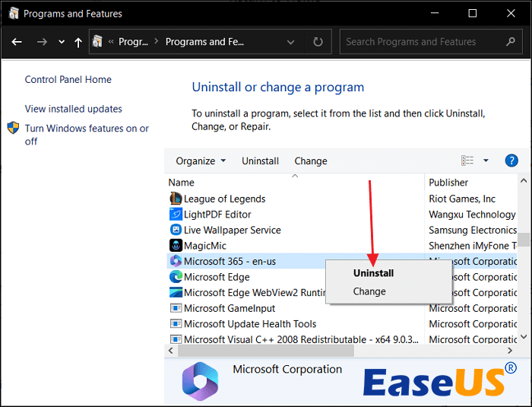Click the Uninstall toolbar button
The height and width of the screenshot is (407, 532).
click(260, 161)
